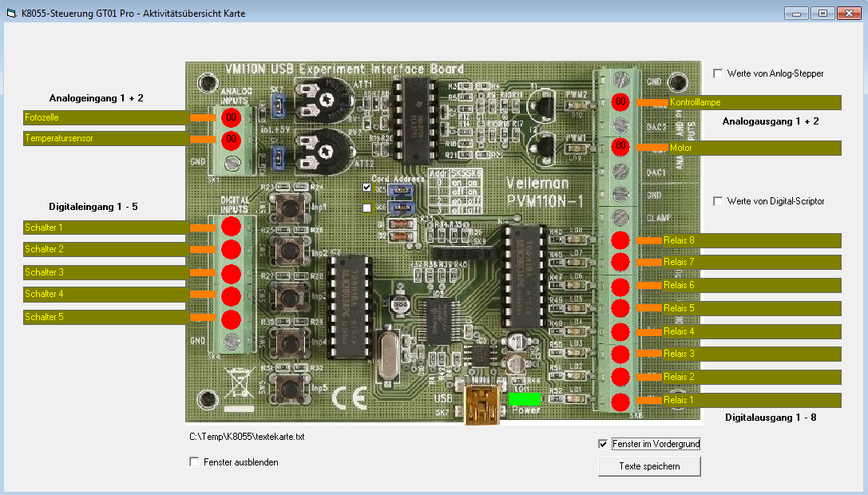Click the red indicator for Relais 1
Viewport: 868px width, 495px height.
click(620, 402)
